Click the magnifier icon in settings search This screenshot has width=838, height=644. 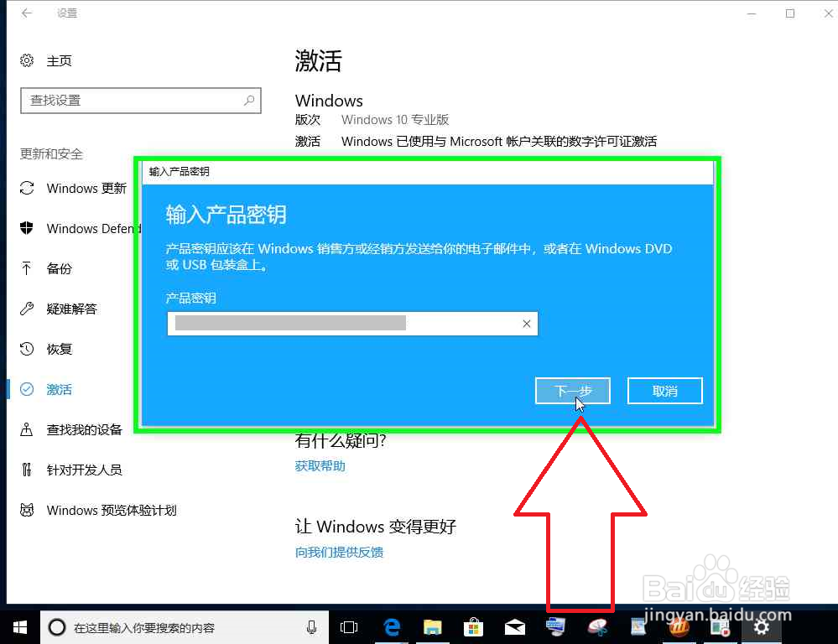click(x=249, y=100)
